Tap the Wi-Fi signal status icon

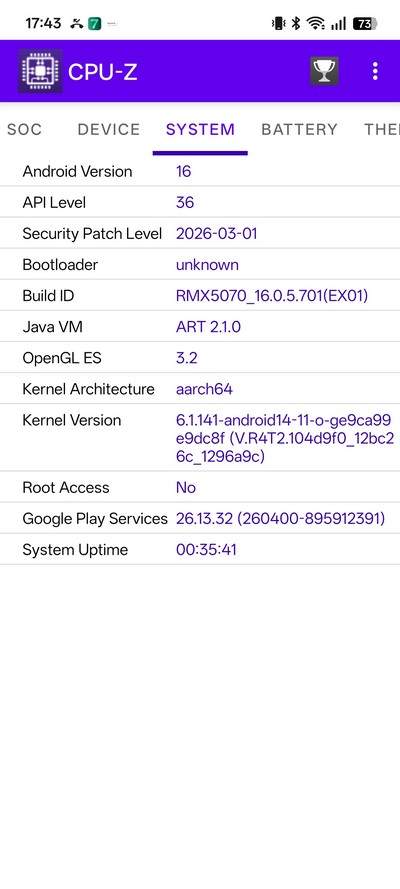click(x=316, y=23)
